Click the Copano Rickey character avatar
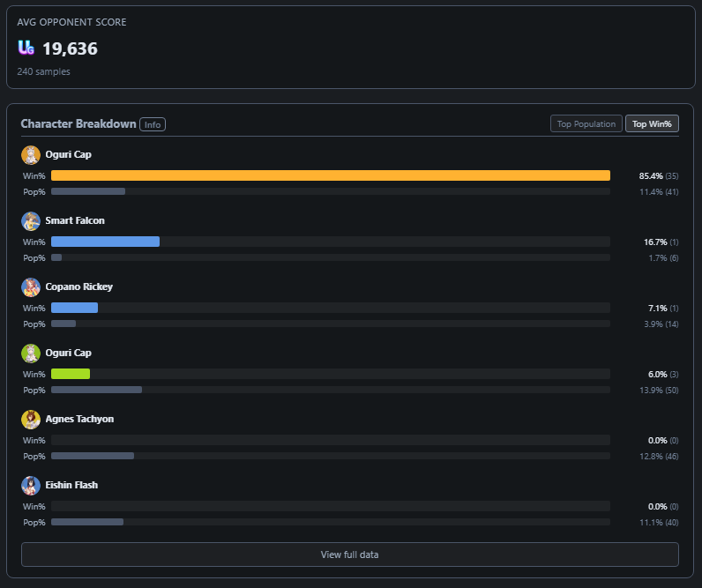 (x=31, y=287)
